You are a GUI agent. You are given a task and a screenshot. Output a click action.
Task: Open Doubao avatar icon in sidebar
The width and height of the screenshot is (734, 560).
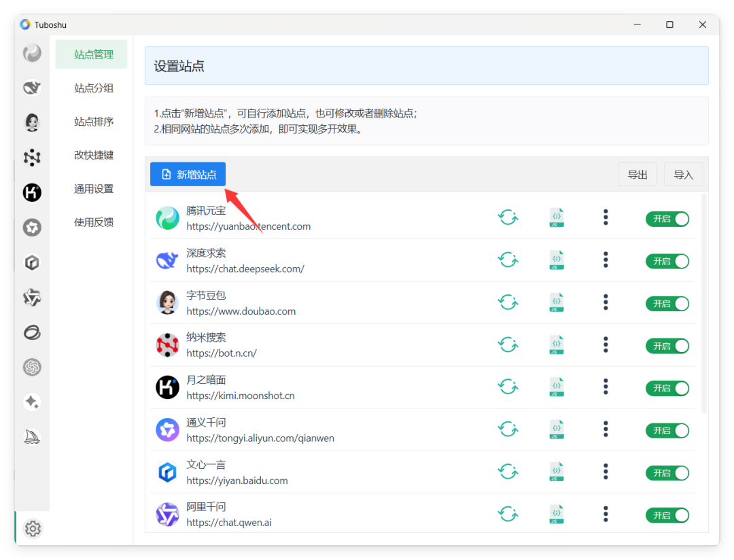pos(32,123)
